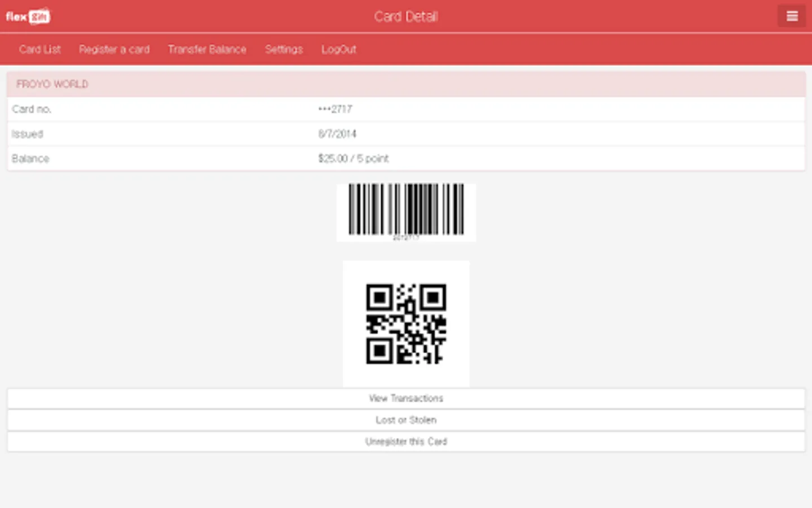Click Unregister this Card button
Image resolution: width=812 pixels, height=508 pixels.
(406, 441)
